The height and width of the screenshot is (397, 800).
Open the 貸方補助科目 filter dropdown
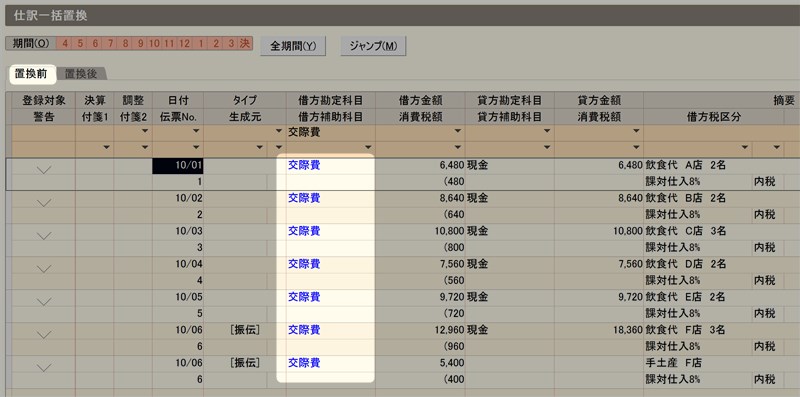(547, 148)
